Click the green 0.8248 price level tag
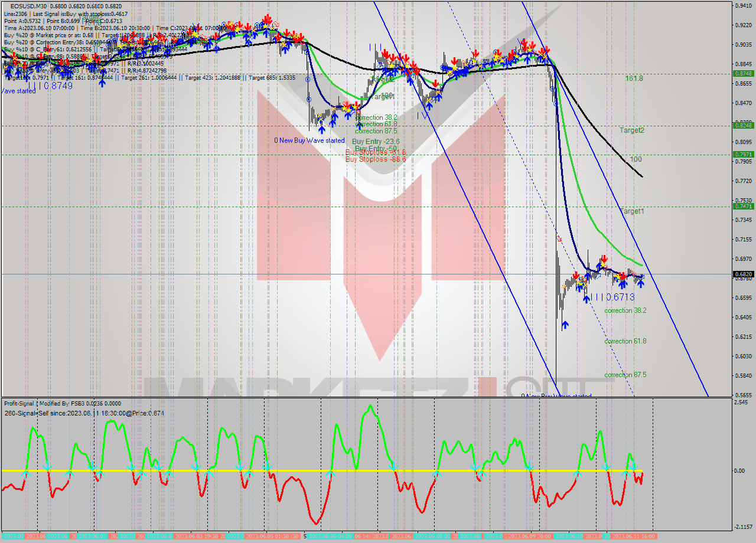This screenshot has height=543, width=756. click(x=742, y=125)
